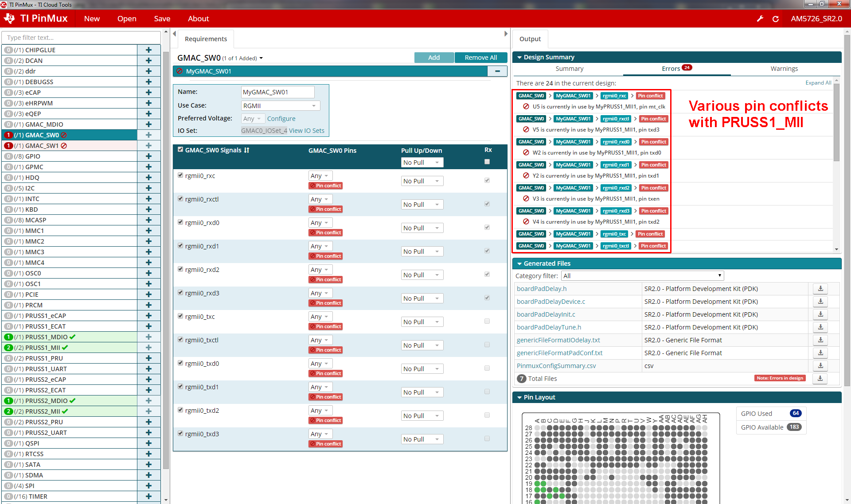Add an I2C instance with its plus icon
This screenshot has width=851, height=504.
pos(148,188)
